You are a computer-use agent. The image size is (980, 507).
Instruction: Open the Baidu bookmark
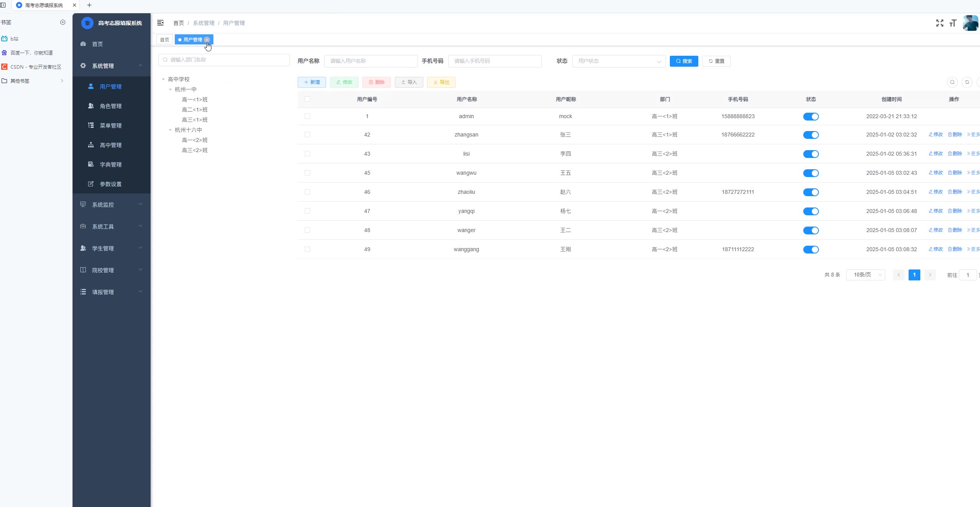coord(27,53)
